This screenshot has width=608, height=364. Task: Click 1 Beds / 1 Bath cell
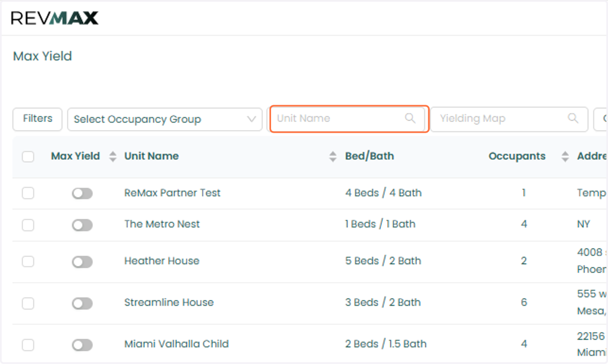380,224
